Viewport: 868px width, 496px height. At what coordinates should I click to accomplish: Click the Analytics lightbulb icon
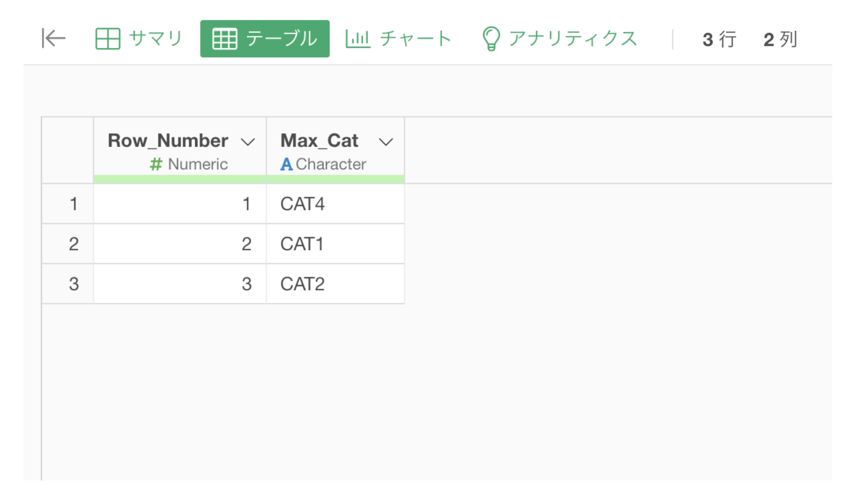(x=491, y=39)
